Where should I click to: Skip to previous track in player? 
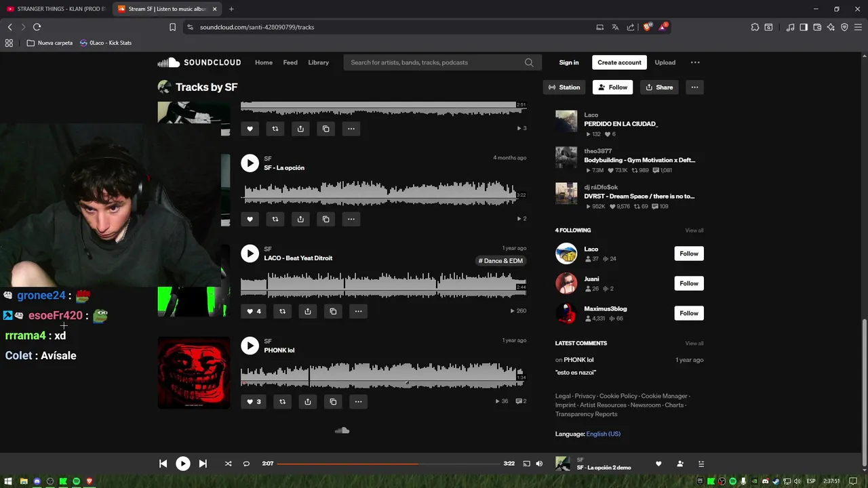[163, 464]
